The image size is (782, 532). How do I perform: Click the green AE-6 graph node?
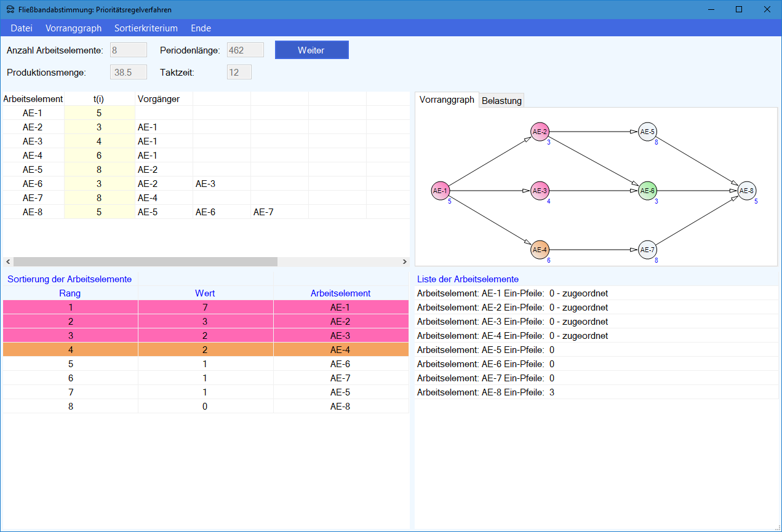click(647, 191)
